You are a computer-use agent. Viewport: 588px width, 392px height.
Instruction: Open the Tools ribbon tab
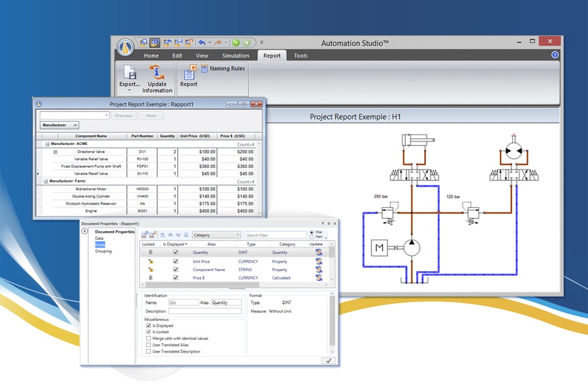click(x=301, y=56)
